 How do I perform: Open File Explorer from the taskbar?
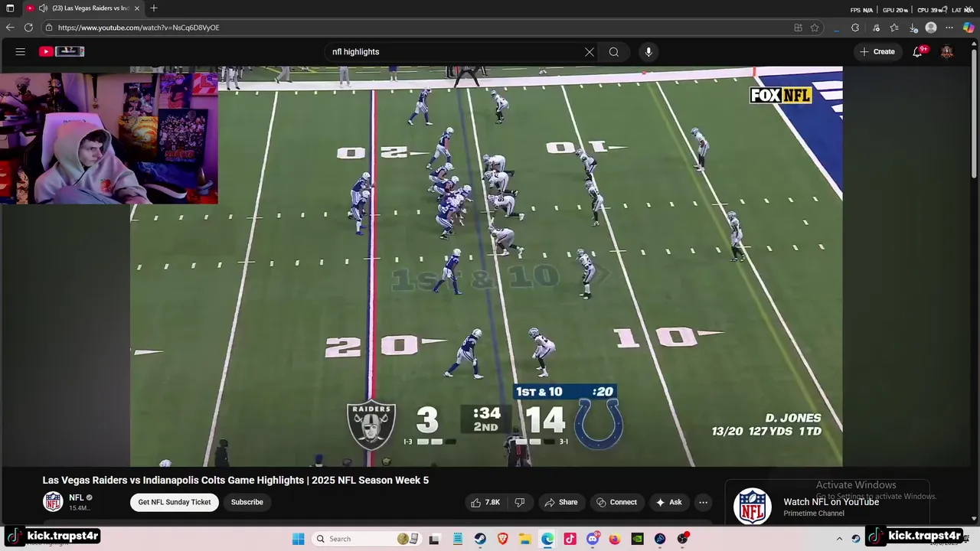tap(525, 539)
